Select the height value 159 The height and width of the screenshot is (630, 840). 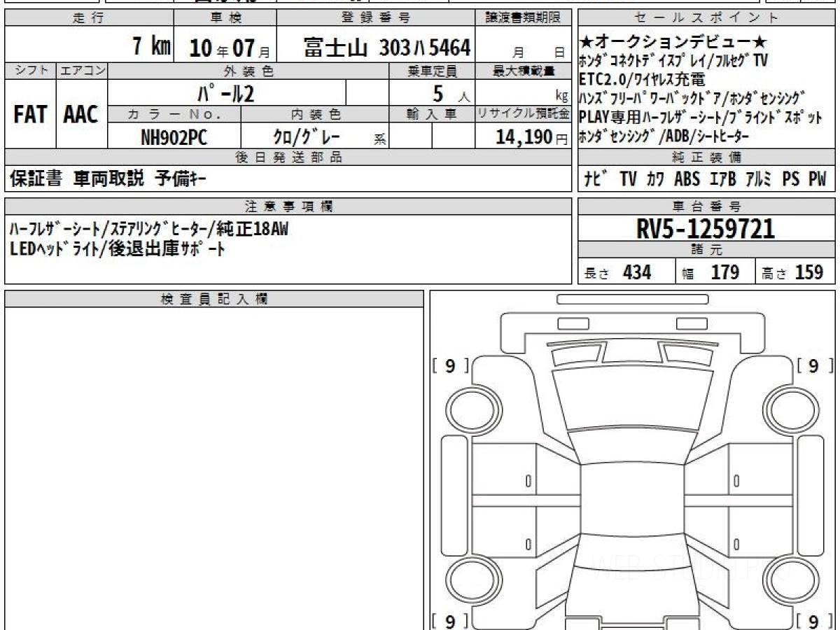point(808,273)
